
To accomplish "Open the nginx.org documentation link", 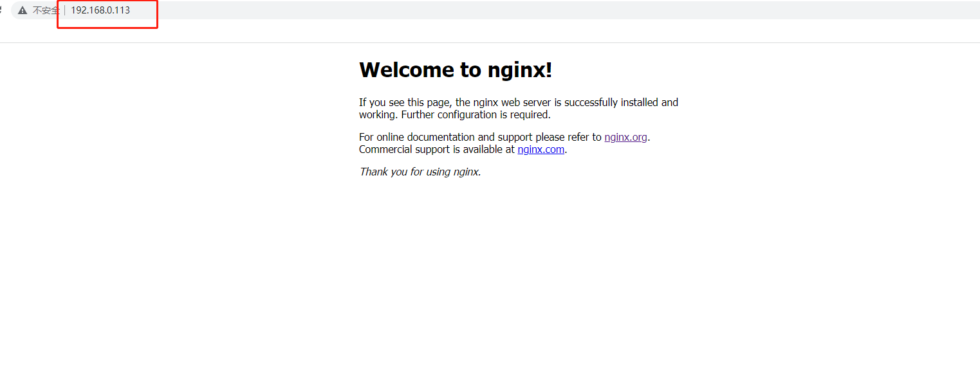I will pos(625,137).
